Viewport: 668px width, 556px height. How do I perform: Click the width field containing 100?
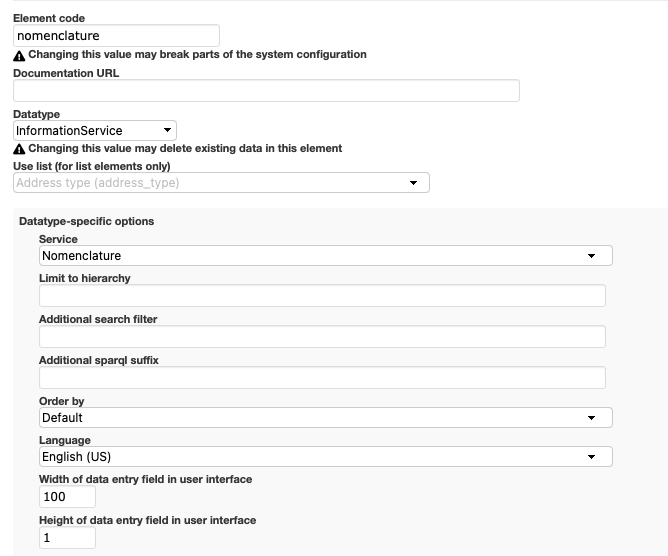point(67,497)
